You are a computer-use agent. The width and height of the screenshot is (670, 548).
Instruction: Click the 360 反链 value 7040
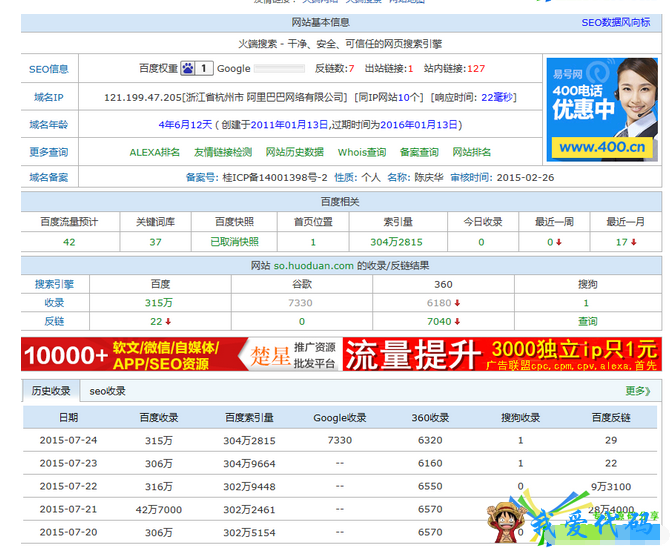(439, 321)
